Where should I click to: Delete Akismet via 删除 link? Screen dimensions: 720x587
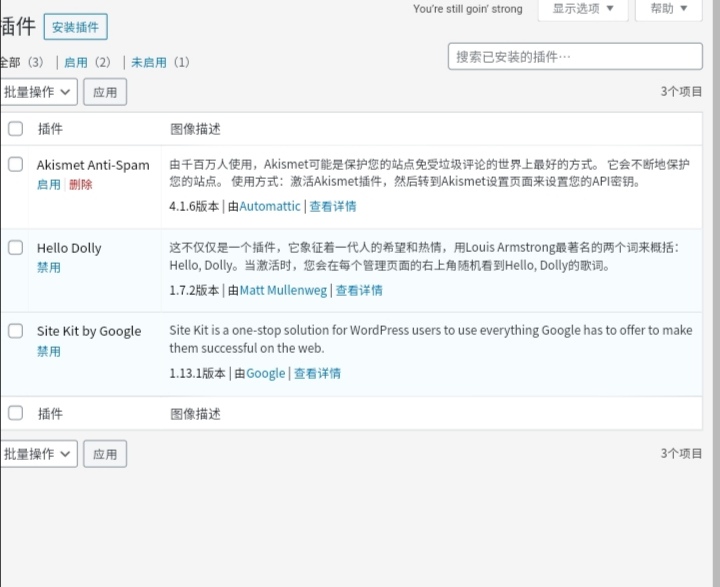[x=81, y=185]
